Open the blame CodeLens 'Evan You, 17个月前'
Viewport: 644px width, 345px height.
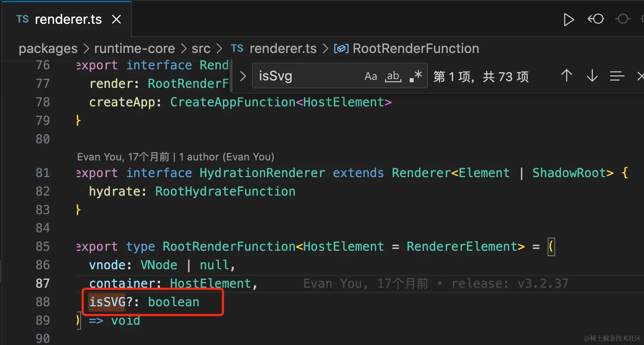[123, 157]
